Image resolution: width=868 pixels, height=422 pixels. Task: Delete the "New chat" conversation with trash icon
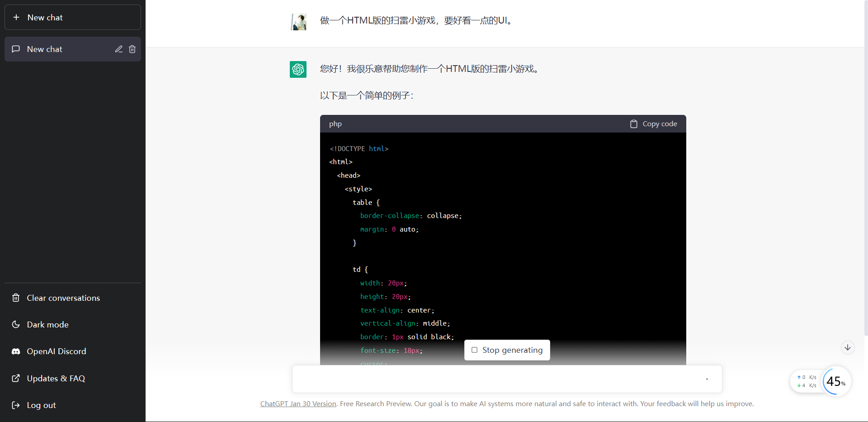(132, 49)
